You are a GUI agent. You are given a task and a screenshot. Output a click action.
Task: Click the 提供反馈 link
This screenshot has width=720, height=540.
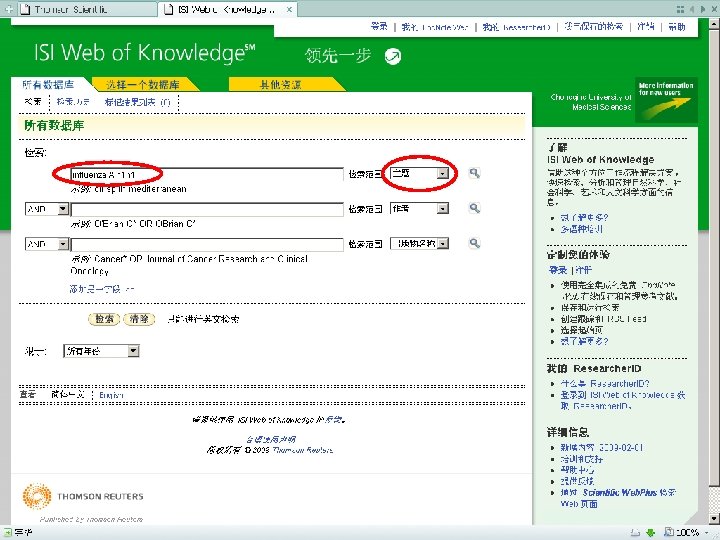pos(577,481)
